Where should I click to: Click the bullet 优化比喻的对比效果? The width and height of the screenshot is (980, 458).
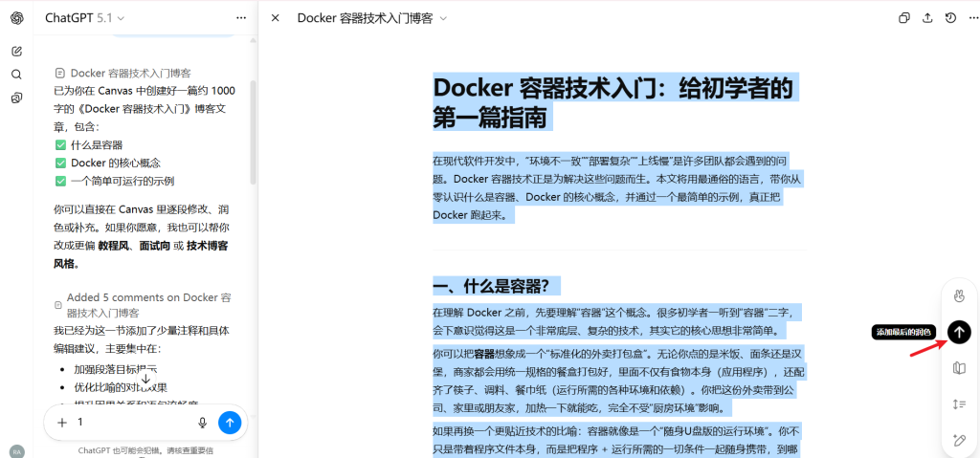tap(121, 387)
